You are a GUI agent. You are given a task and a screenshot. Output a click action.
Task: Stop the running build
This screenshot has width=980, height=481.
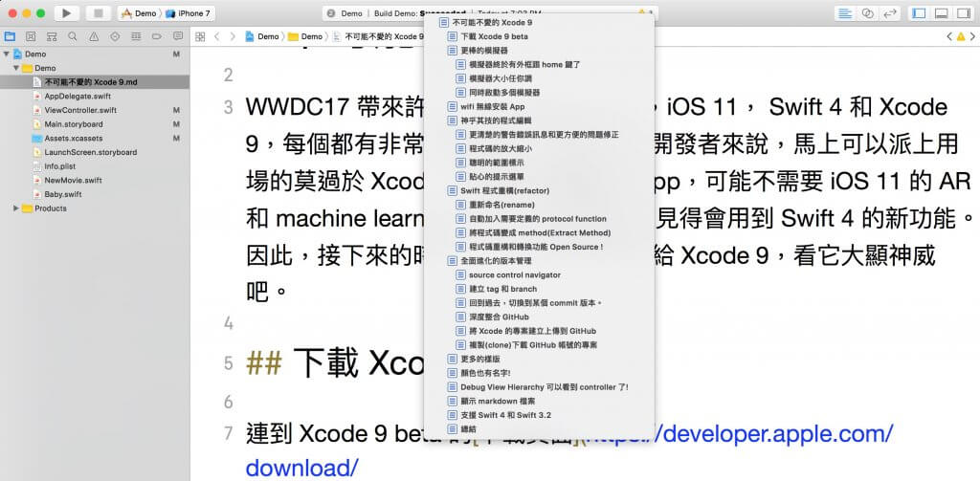coord(99,13)
